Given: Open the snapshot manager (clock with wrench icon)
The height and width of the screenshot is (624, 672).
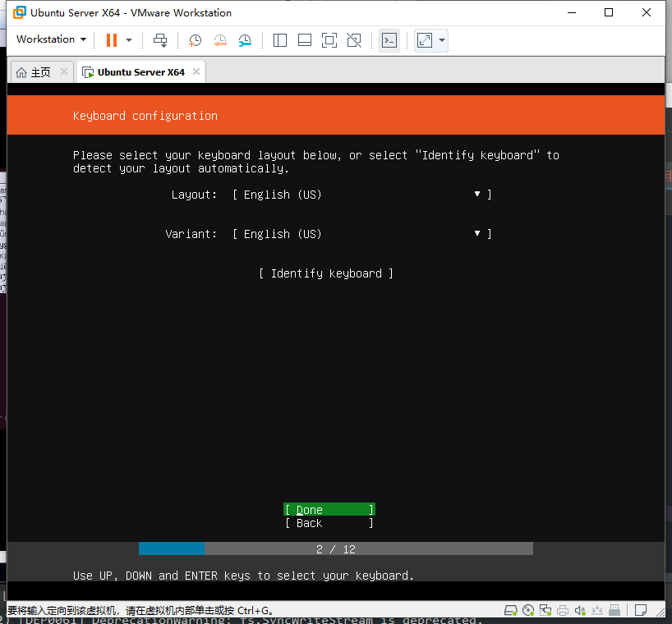Looking at the screenshot, I should coord(245,40).
